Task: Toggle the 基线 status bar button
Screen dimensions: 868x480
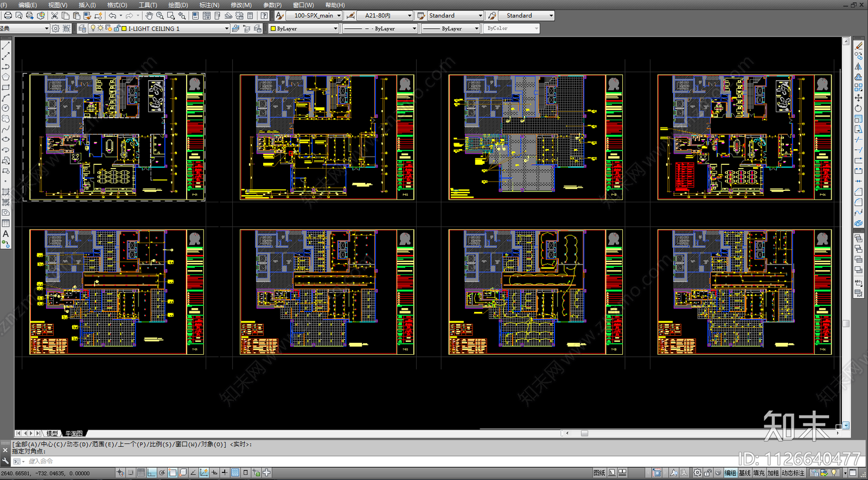Action: [745, 473]
